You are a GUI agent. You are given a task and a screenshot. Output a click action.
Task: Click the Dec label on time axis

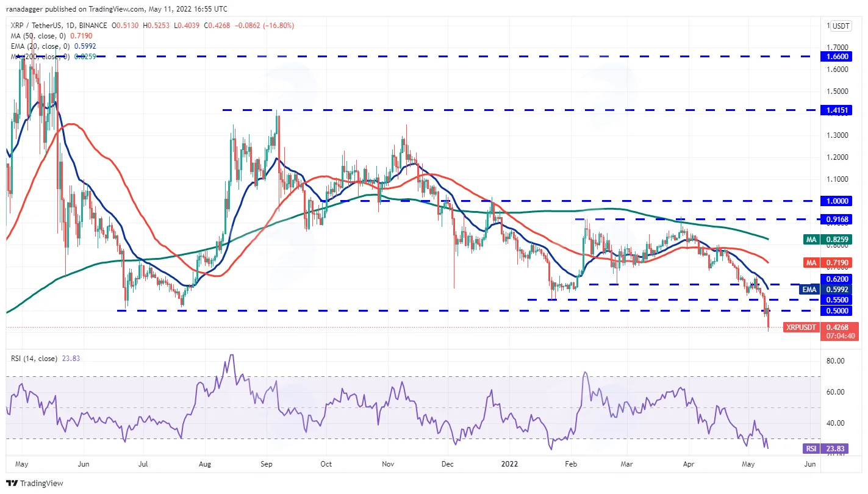click(x=448, y=464)
